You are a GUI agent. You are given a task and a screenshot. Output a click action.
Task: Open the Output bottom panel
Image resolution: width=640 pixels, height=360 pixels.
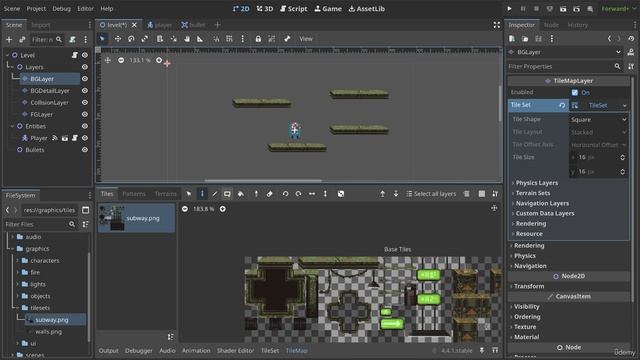point(109,351)
